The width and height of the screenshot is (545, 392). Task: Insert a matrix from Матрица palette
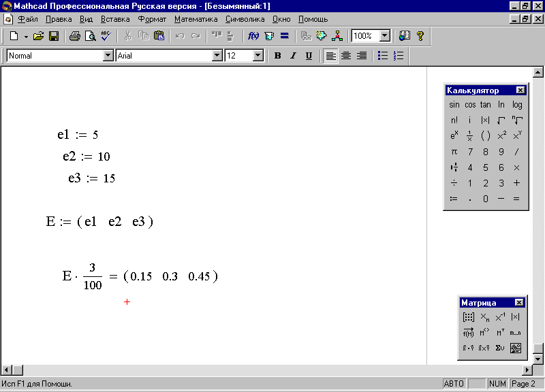point(468,317)
